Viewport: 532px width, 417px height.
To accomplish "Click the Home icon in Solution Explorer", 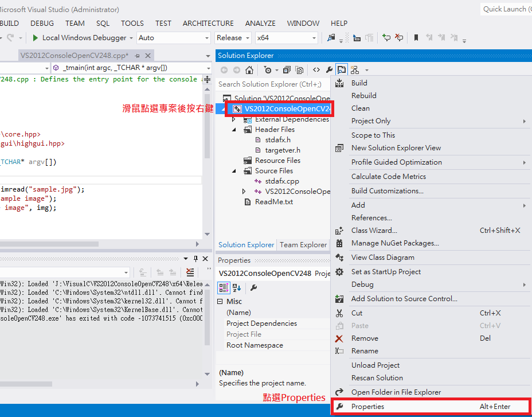I will (249, 70).
